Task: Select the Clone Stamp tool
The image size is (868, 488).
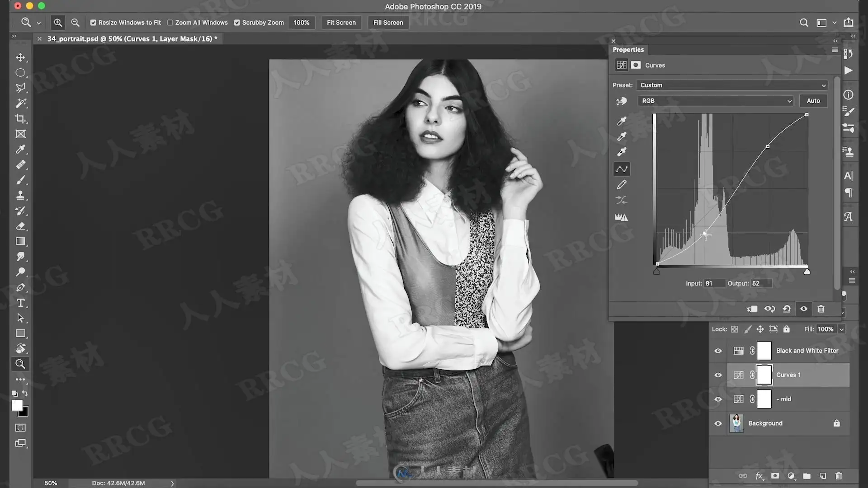Action: pos(20,195)
